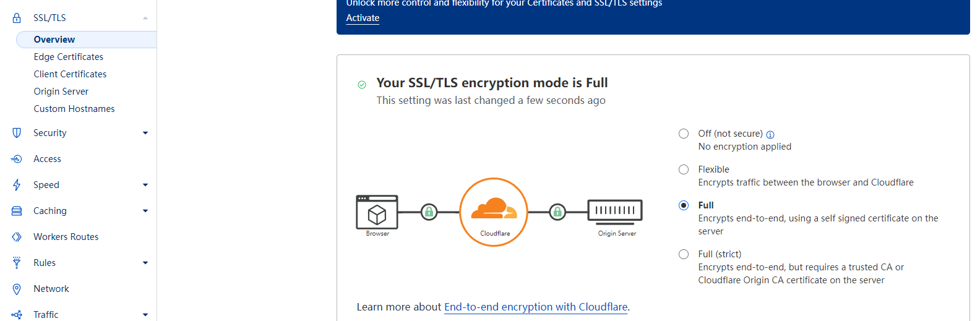Click the Activate link in banner
This screenshot has height=321, width=980.
coord(363,18)
